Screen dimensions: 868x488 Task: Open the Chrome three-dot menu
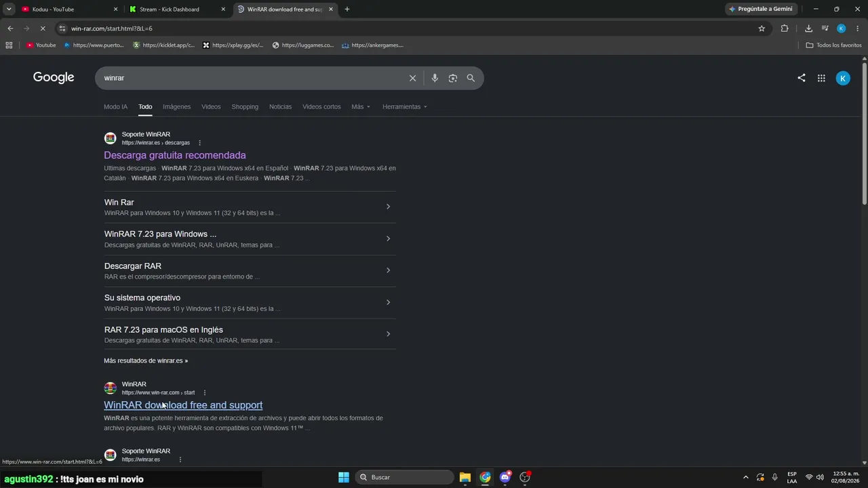click(858, 28)
